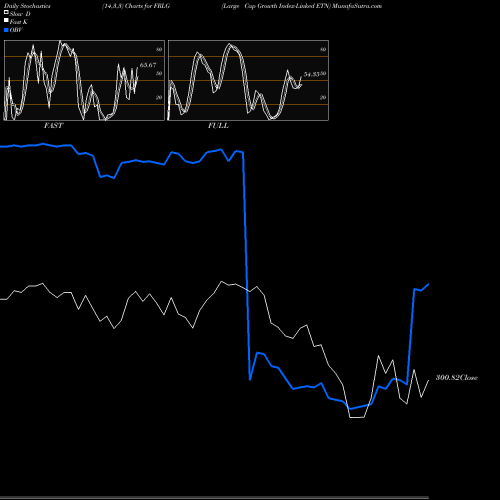This screenshot has width=500, height=500.
Task: Click the FAST stochastic chart panel
Action: (x=84, y=80)
